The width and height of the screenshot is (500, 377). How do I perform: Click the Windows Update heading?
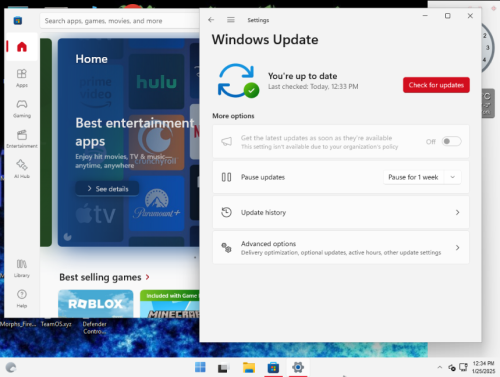[265, 40]
